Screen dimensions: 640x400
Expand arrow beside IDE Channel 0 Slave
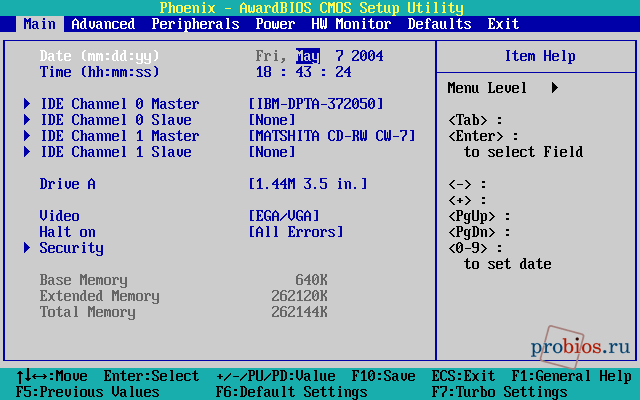[x=27, y=120]
